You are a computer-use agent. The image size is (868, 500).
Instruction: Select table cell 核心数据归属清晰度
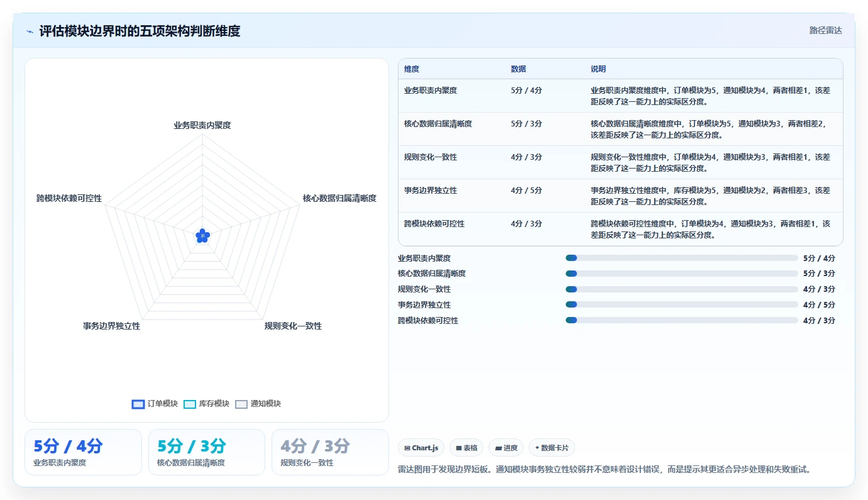coord(438,124)
